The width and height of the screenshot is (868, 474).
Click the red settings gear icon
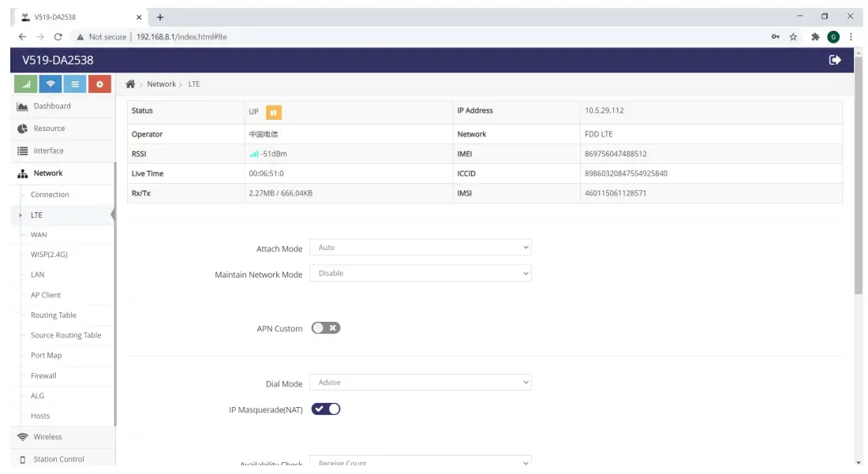click(x=99, y=84)
